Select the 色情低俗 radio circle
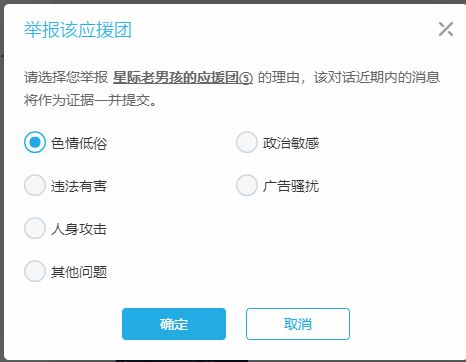This screenshot has width=466, height=362. (x=35, y=142)
